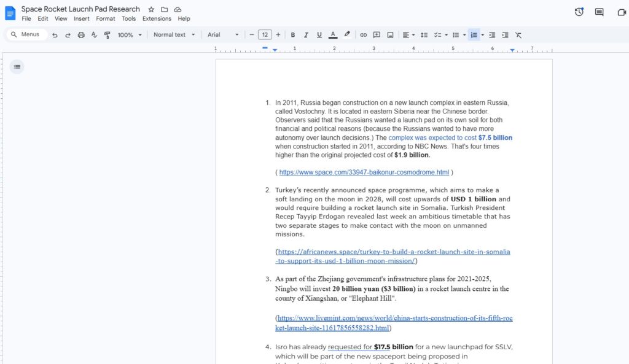Open the Help menu
Image resolution: width=629 pixels, height=364 pixels.
click(x=184, y=18)
